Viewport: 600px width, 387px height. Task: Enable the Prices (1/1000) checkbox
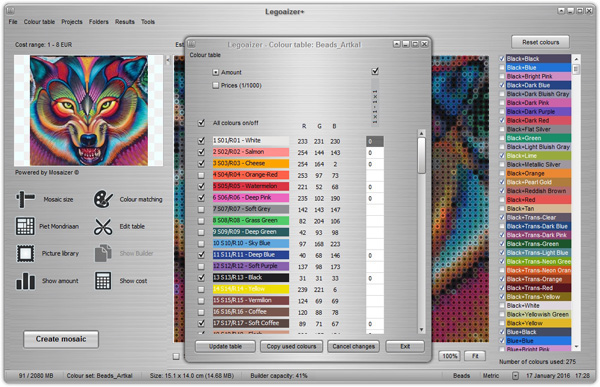[216, 85]
